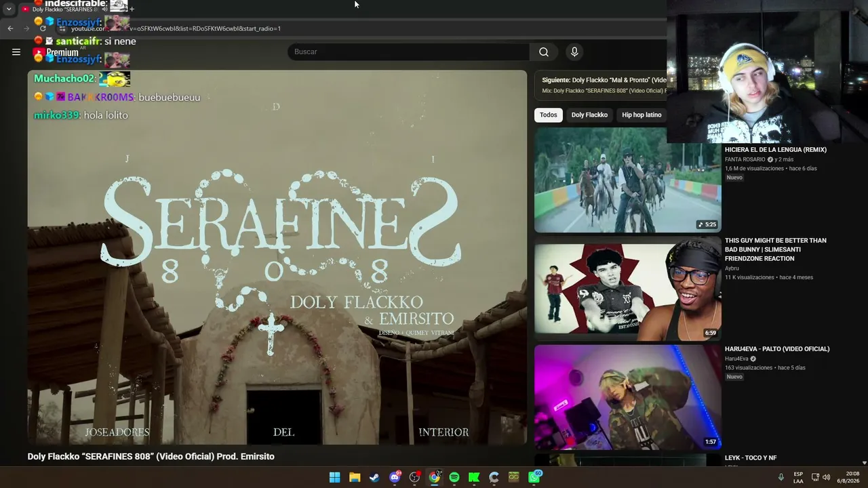
Task: Open the green infinity-symbol taskbar app
Action: pyautogui.click(x=514, y=477)
